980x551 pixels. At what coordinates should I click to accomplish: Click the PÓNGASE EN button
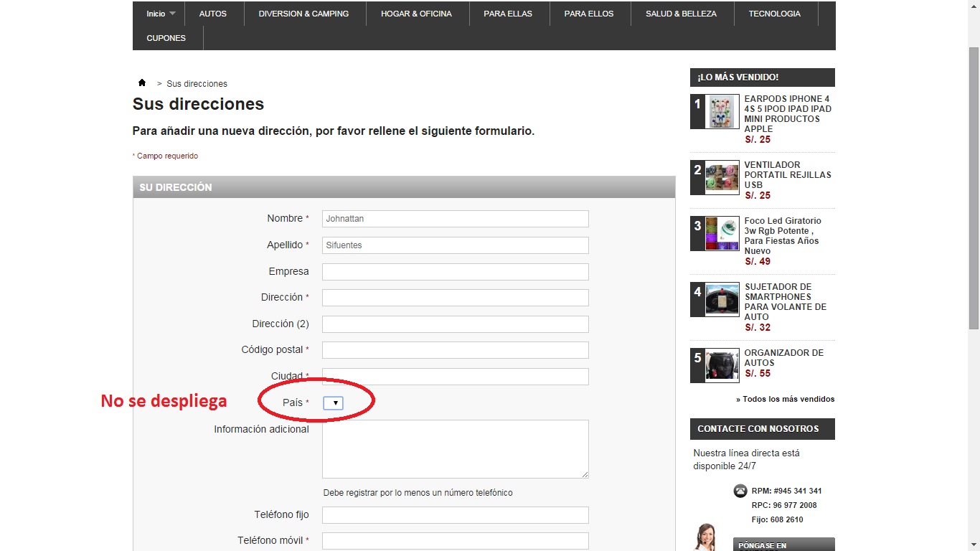(784, 545)
